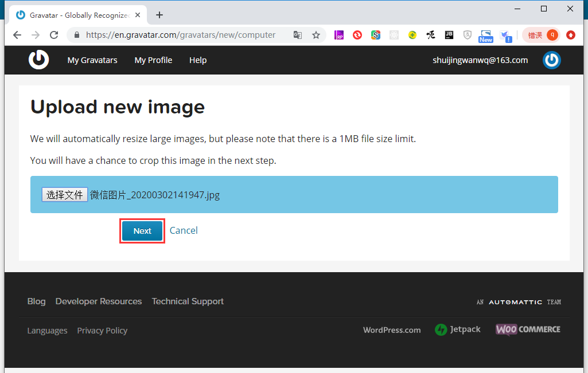Click the Gravatar logo in the header
The image size is (588, 373).
pyautogui.click(x=38, y=60)
